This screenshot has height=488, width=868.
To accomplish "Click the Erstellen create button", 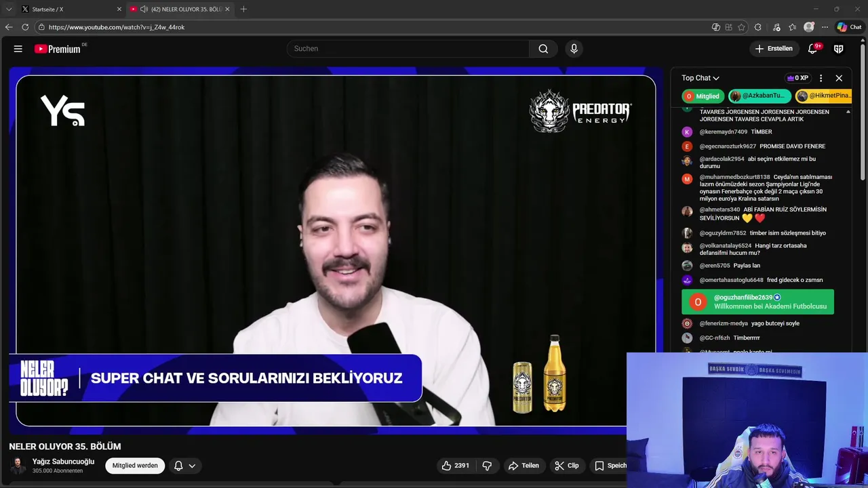I will pos(774,49).
